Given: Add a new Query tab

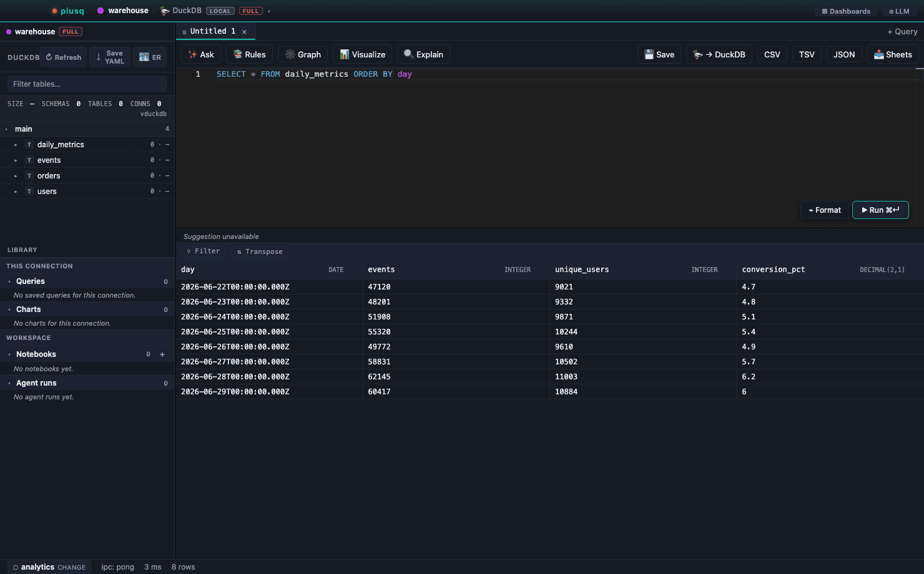Looking at the screenshot, I should coord(902,31).
